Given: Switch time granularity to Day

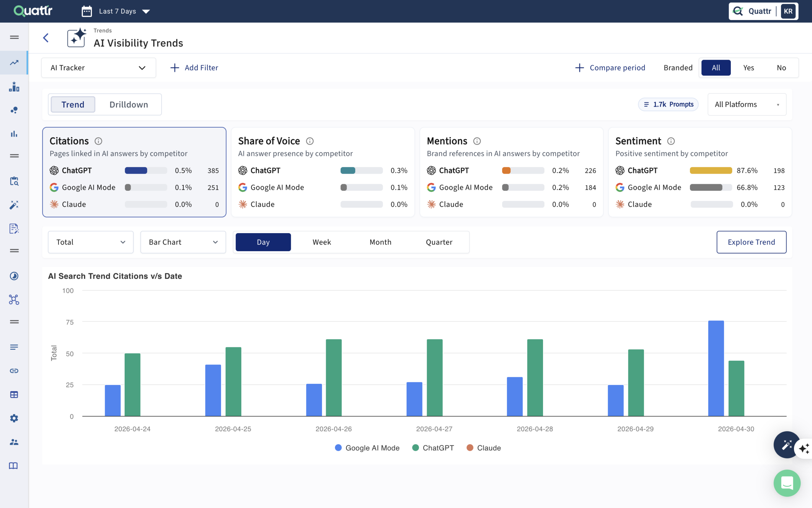Looking at the screenshot, I should click(x=263, y=242).
